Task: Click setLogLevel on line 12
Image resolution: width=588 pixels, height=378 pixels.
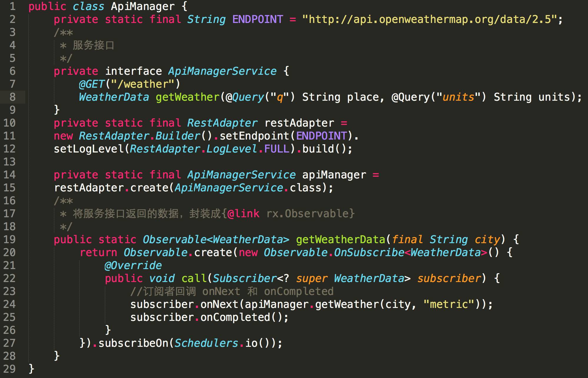Action: tap(89, 149)
